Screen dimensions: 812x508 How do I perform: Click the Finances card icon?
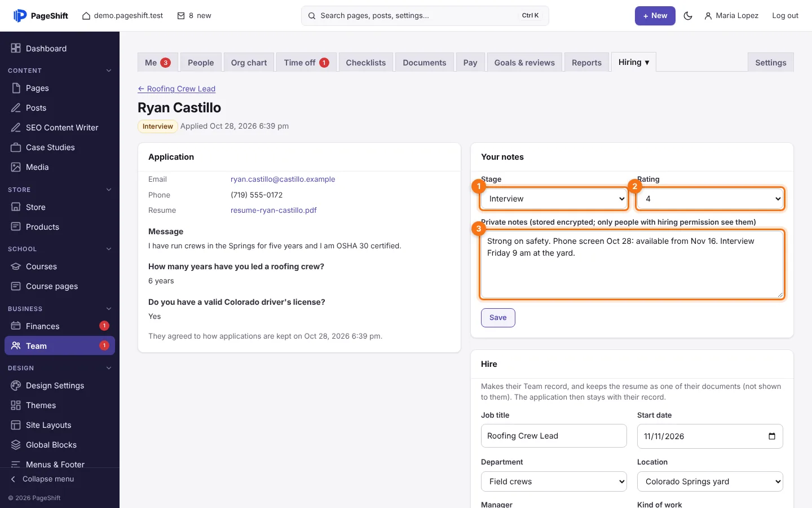coord(16,326)
